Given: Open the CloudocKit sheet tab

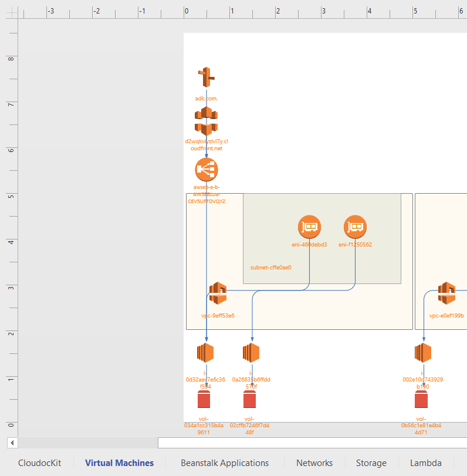Looking at the screenshot, I should pos(39,463).
